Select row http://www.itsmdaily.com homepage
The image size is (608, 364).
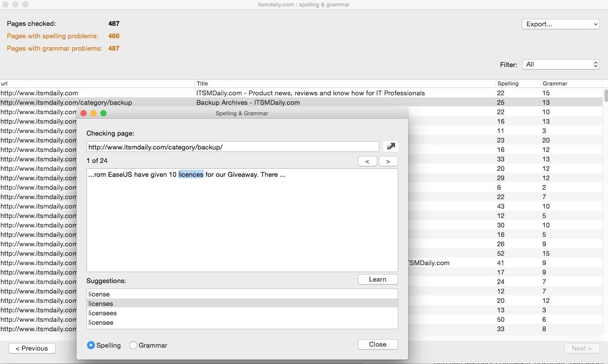coord(301,93)
